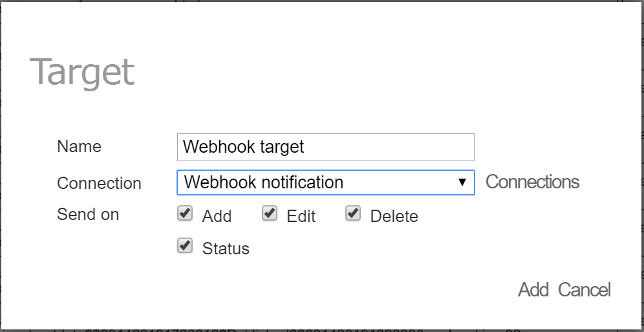Uncheck the Edit checkbox
This screenshot has height=332, width=644.
pyautogui.click(x=270, y=214)
